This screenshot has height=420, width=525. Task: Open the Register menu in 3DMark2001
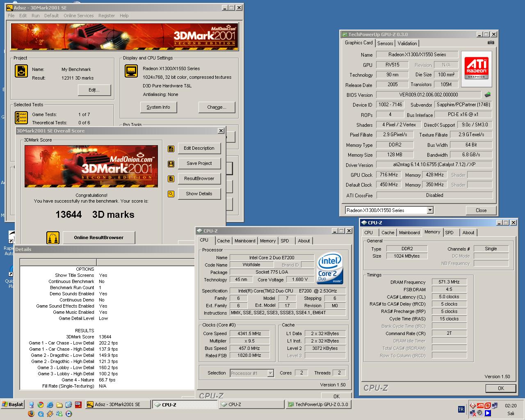click(x=107, y=16)
